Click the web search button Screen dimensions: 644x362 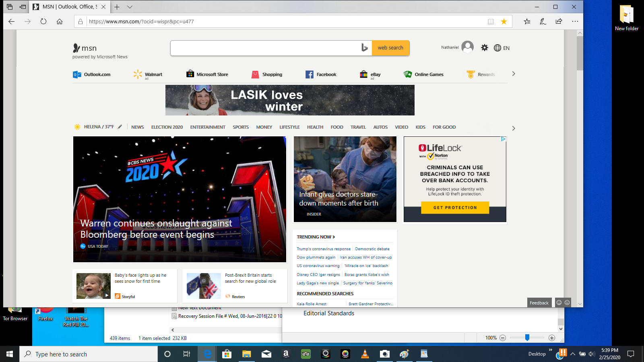[x=390, y=48]
